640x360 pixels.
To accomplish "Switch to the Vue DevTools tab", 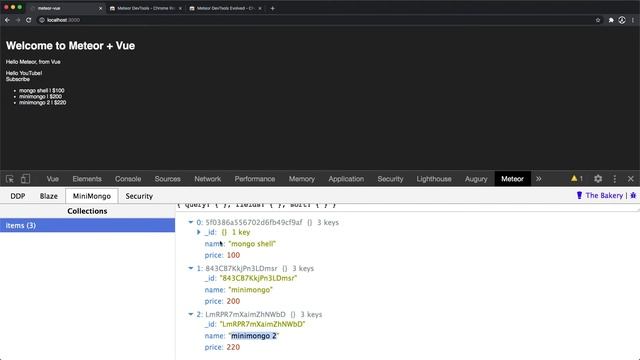I will [53, 179].
